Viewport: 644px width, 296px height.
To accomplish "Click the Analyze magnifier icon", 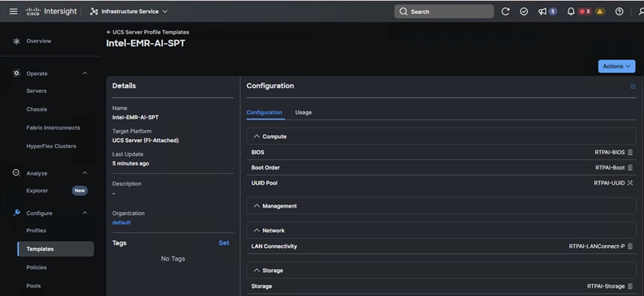I will click(x=17, y=173).
